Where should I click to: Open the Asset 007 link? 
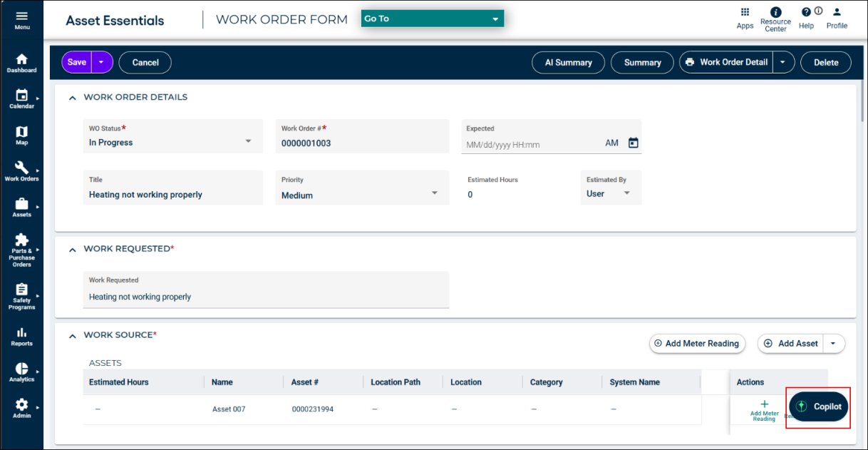tap(229, 409)
